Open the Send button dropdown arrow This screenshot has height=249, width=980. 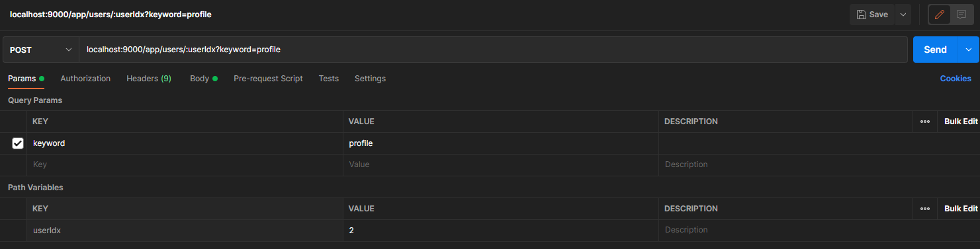pos(969,50)
